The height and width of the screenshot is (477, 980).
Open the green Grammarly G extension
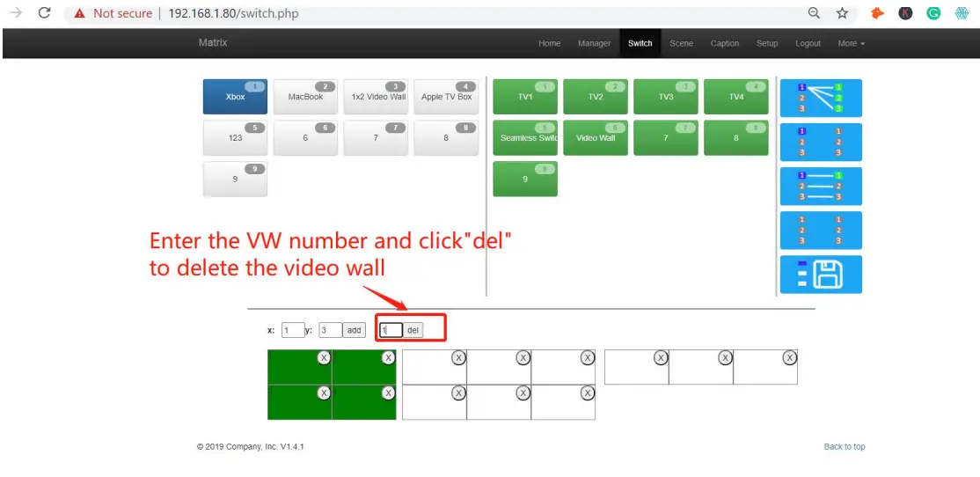pyautogui.click(x=933, y=13)
